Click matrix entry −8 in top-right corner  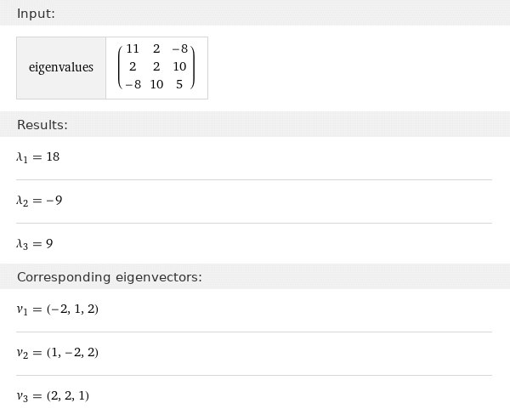pos(180,48)
